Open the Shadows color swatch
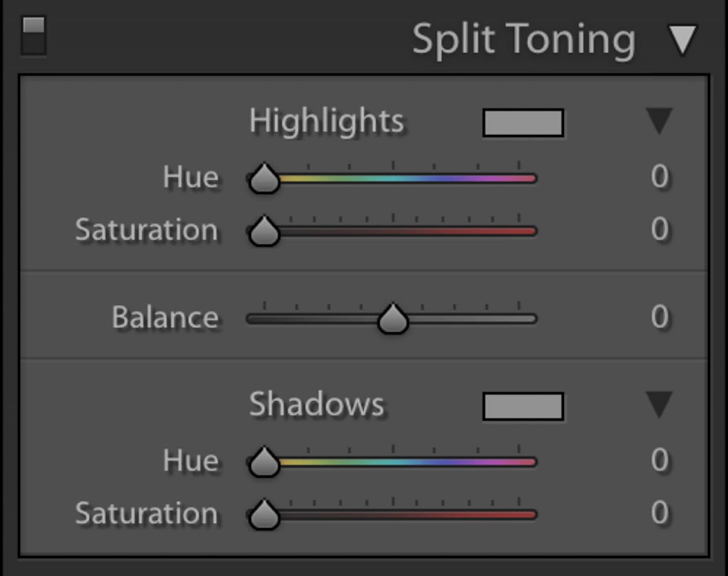The height and width of the screenshot is (576, 728). (x=523, y=406)
